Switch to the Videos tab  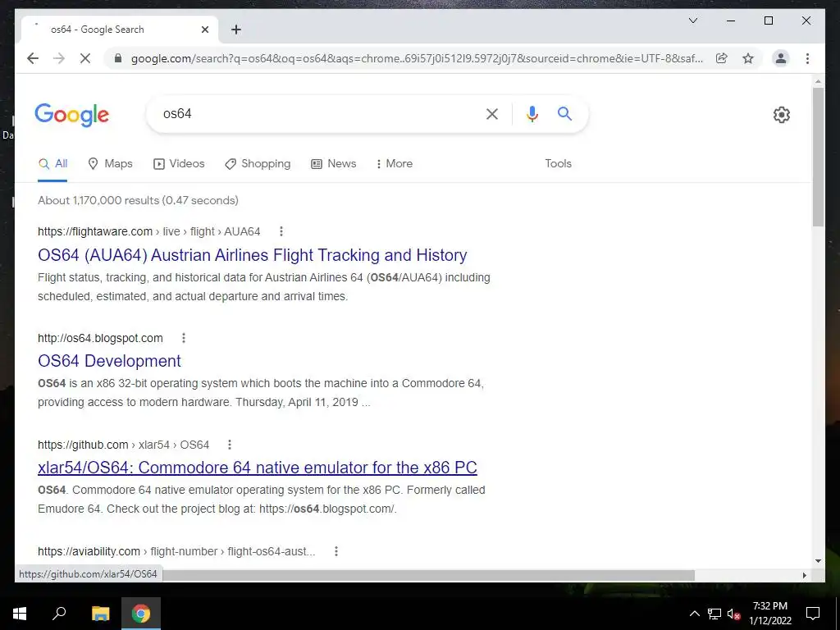click(179, 164)
